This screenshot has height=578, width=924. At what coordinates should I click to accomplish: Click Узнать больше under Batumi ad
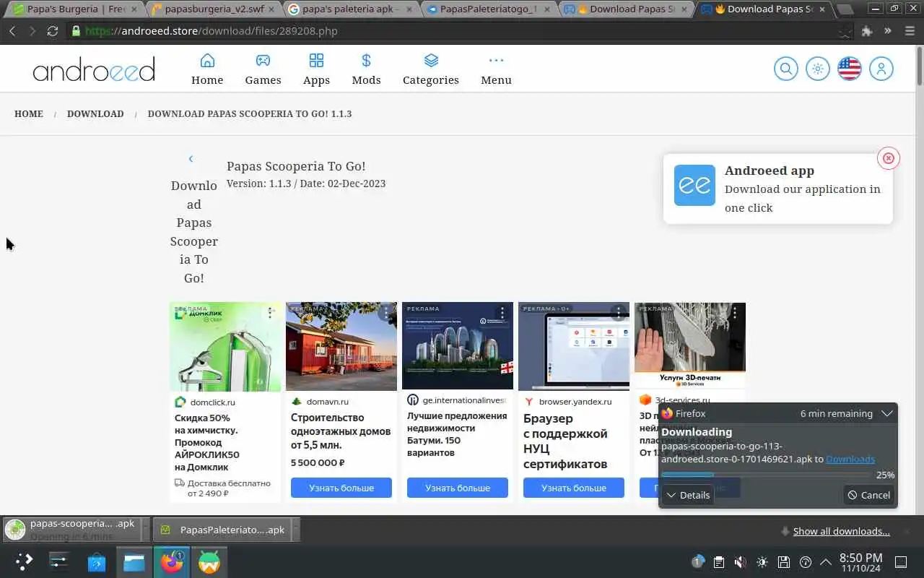coord(458,488)
